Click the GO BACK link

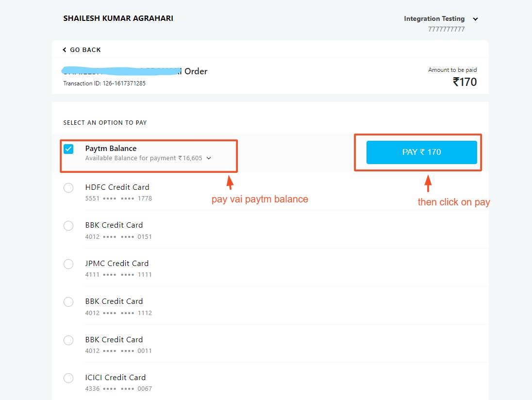click(x=82, y=50)
